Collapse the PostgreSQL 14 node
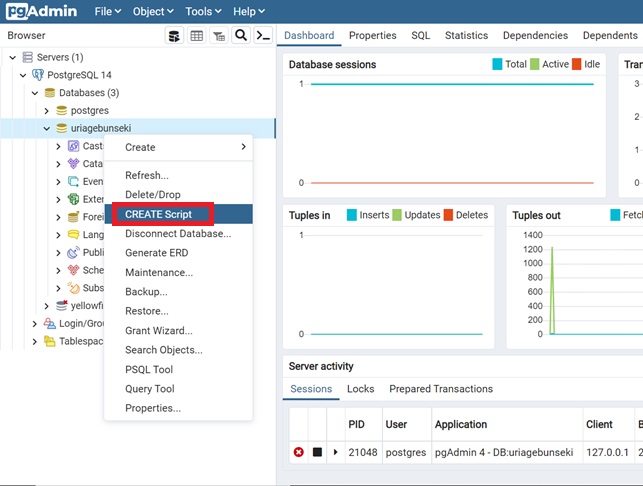Viewport: 643px width, 486px height. pos(23,75)
